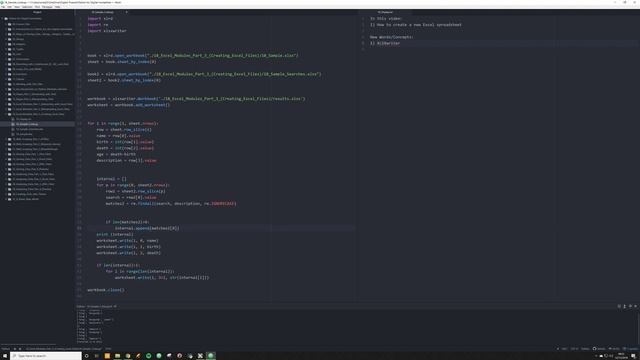Image resolution: width=640 pixels, height=360 pixels.
Task: Open the Edit menu
Action: tap(9, 7)
